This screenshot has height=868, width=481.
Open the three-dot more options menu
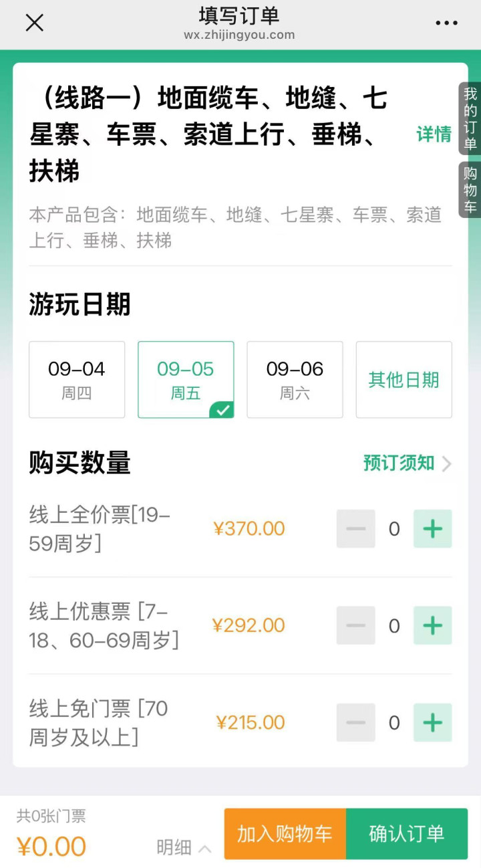(x=446, y=23)
